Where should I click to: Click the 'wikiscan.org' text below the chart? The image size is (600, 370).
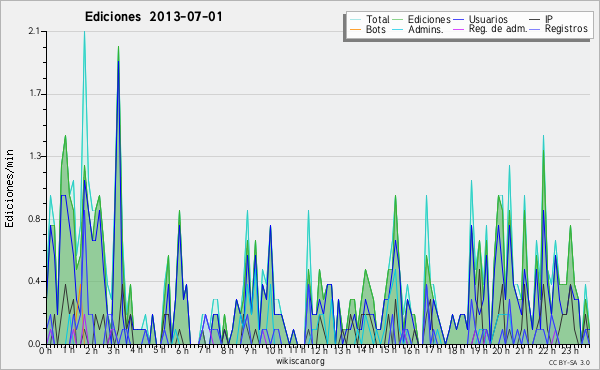[300, 361]
